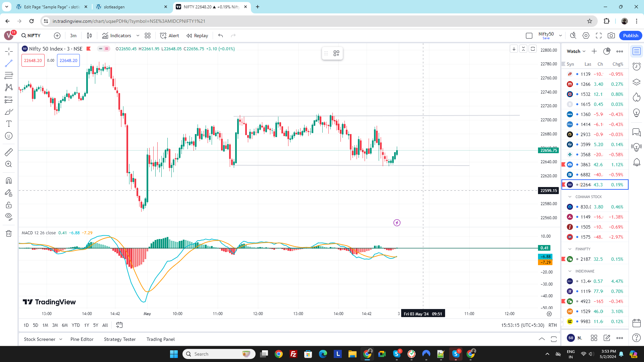The width and height of the screenshot is (644, 362).
Task: Collapse the bottom panel with the chevron
Action: click(542, 339)
